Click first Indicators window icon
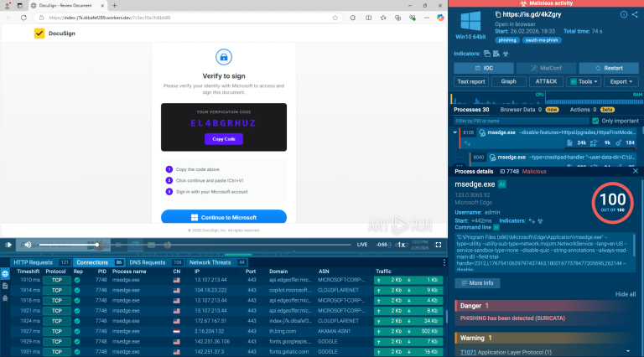This screenshot has width=644, height=357. (486, 54)
